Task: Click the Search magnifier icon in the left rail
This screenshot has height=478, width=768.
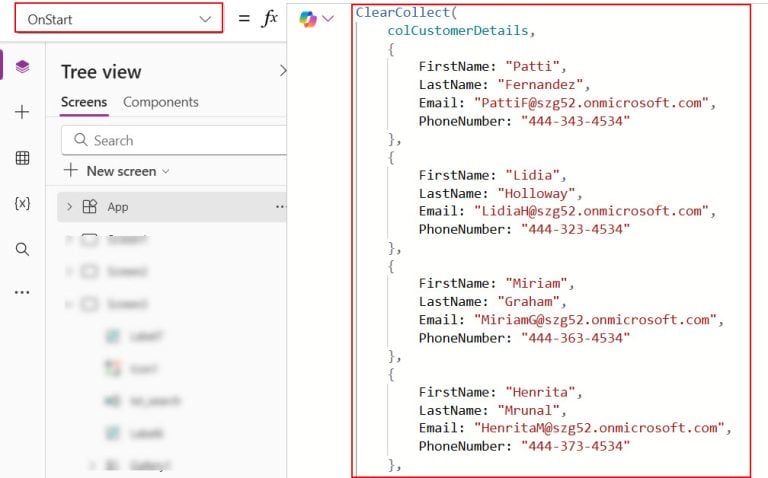Action: coord(22,249)
